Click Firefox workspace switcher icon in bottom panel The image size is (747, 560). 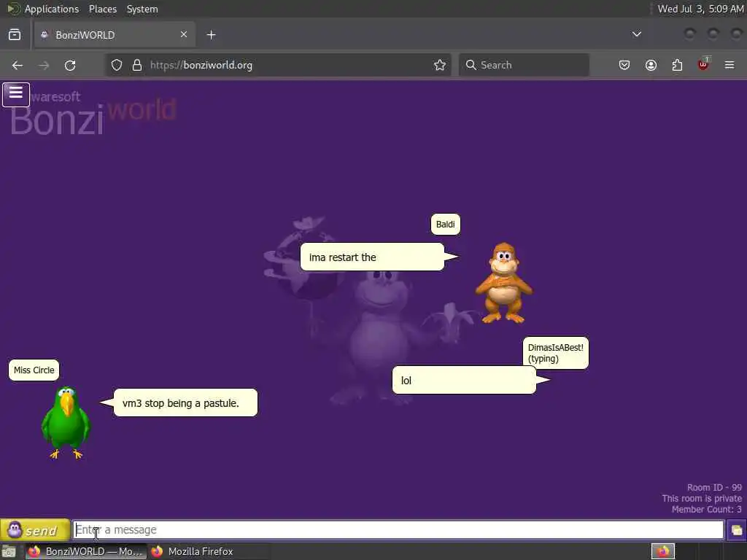tap(663, 551)
